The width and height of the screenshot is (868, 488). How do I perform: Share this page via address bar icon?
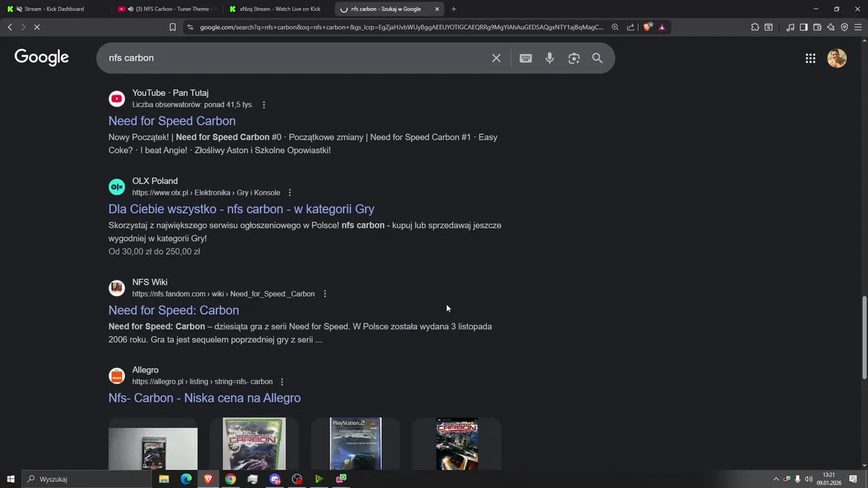click(x=631, y=27)
